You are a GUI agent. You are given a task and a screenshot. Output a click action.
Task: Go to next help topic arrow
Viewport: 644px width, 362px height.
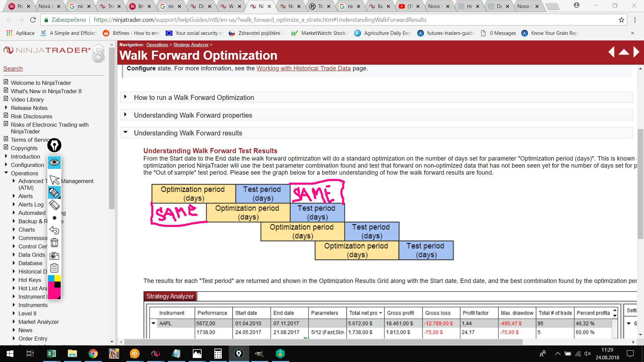pyautogui.click(x=636, y=52)
